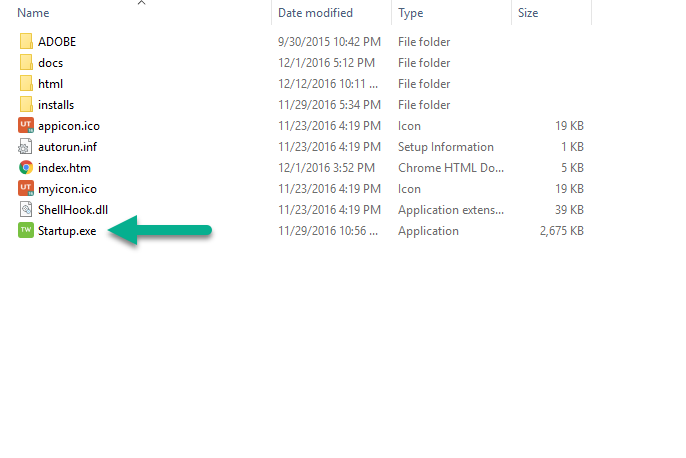This screenshot has width=686, height=458.
Task: Click the date 12/12/2016 10:11
Action: (328, 84)
